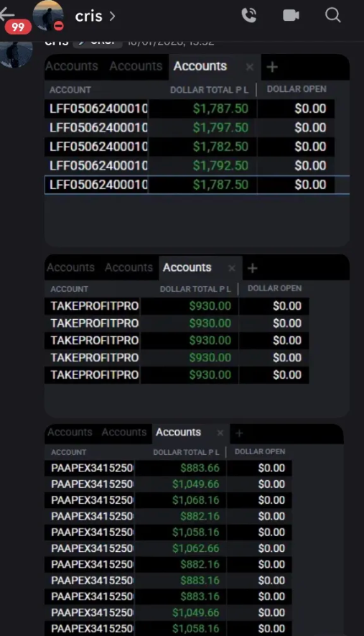Open the LFF accounts screenshot image
The image size is (364, 636).
197,150
